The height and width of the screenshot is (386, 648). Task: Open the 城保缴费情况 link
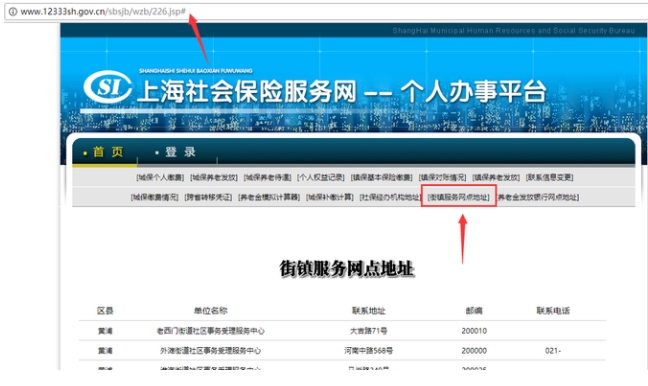(155, 197)
